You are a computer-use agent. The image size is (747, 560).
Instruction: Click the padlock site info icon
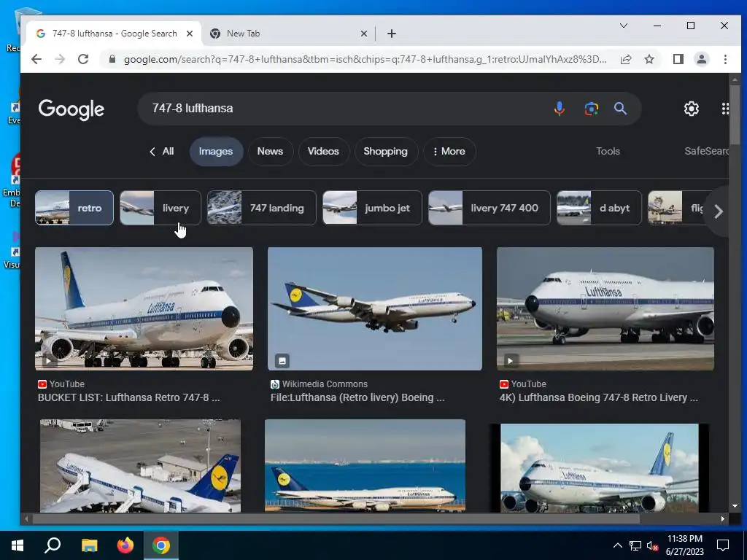pos(112,59)
